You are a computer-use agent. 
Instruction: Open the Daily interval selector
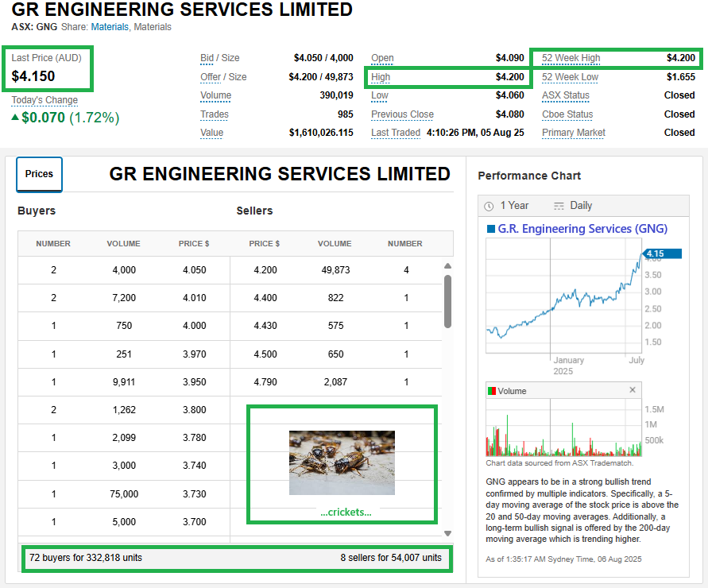[572, 206]
